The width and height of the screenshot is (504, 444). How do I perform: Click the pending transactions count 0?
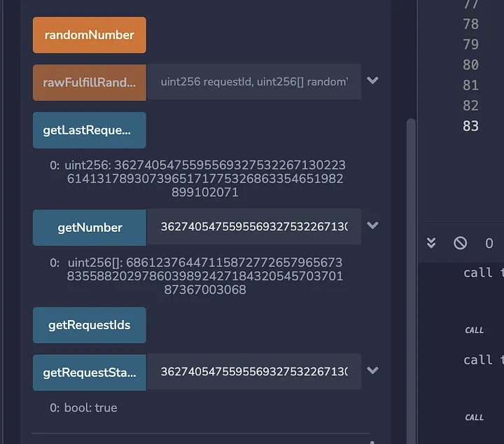click(x=489, y=244)
